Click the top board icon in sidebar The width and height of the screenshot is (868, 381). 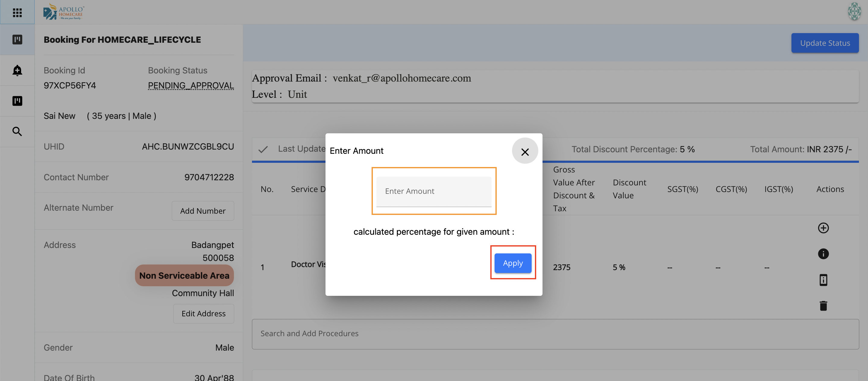[17, 40]
